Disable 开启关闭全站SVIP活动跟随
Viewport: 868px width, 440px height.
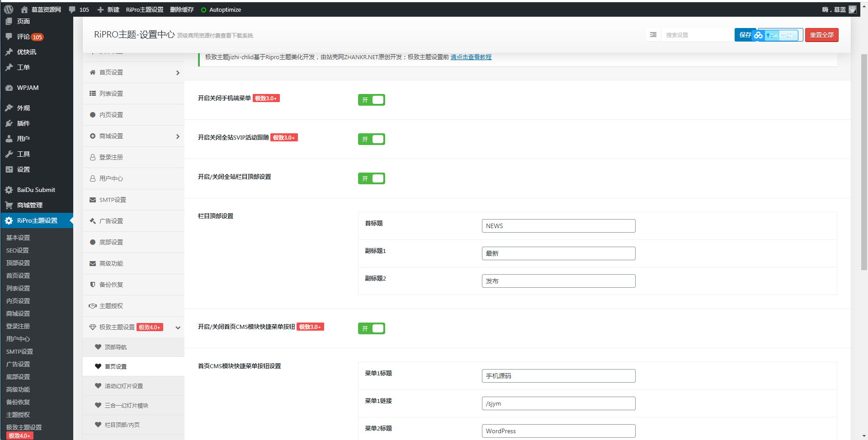[372, 139]
